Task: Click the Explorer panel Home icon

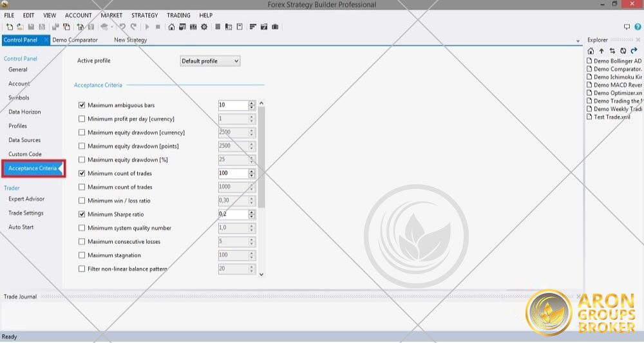Action: (x=591, y=51)
